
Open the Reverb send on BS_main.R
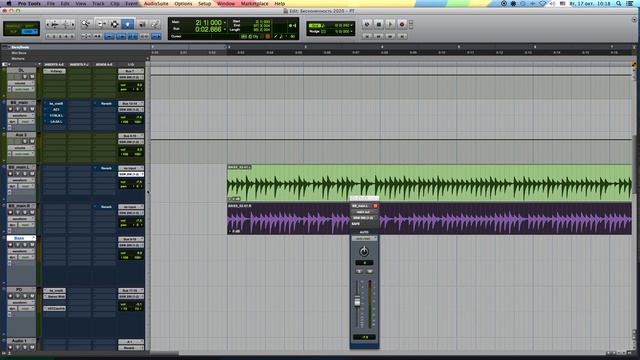tap(104, 207)
